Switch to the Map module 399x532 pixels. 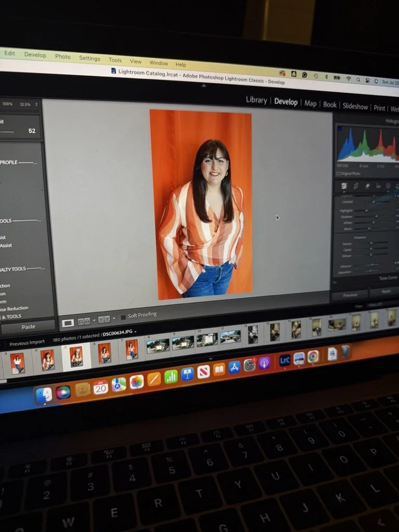tap(310, 103)
